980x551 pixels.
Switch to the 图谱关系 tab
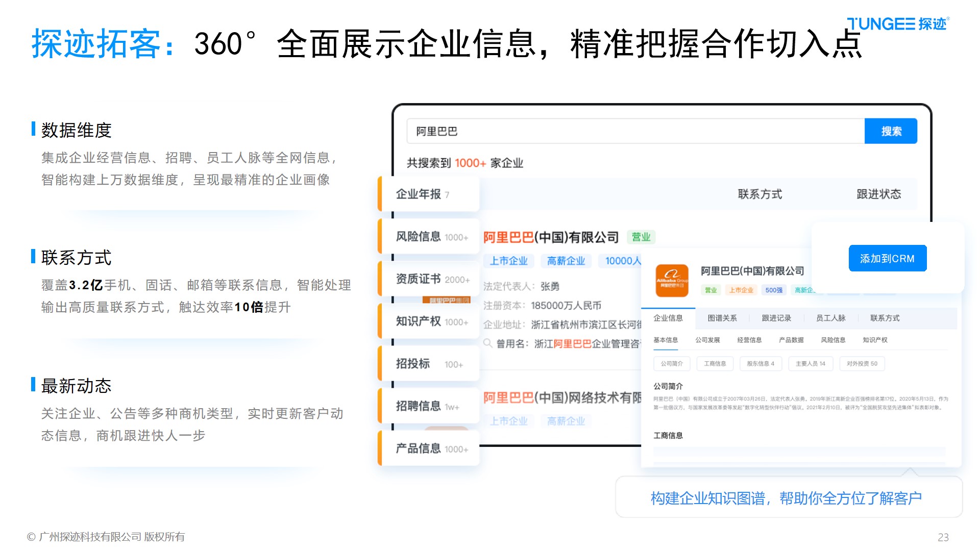pyautogui.click(x=722, y=318)
